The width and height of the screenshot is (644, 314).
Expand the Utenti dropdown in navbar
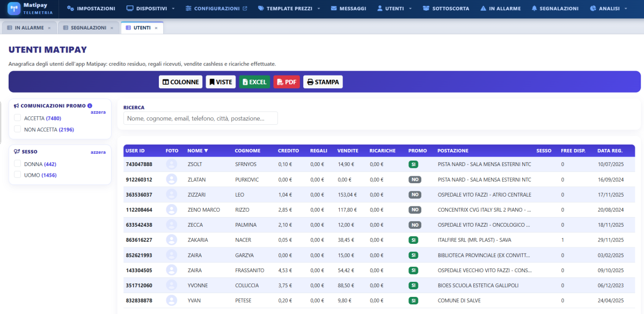click(394, 9)
